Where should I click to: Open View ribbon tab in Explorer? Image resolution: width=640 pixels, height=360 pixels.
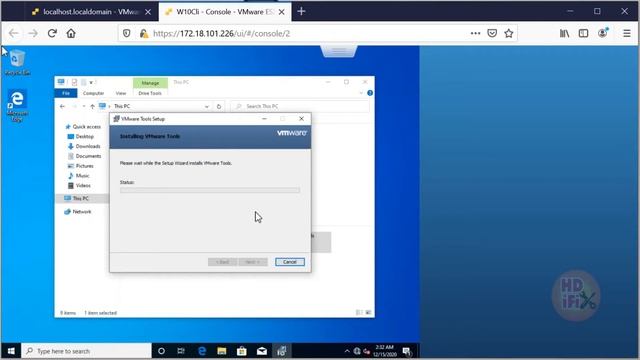click(x=121, y=93)
